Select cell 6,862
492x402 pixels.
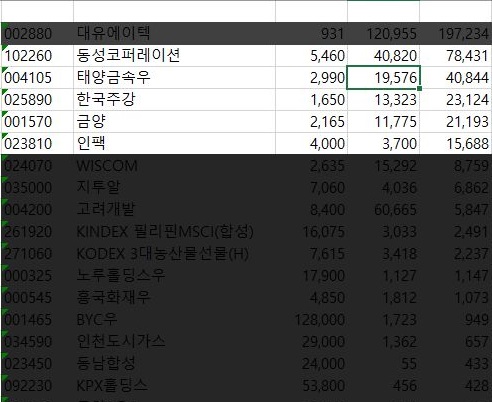[456, 188]
